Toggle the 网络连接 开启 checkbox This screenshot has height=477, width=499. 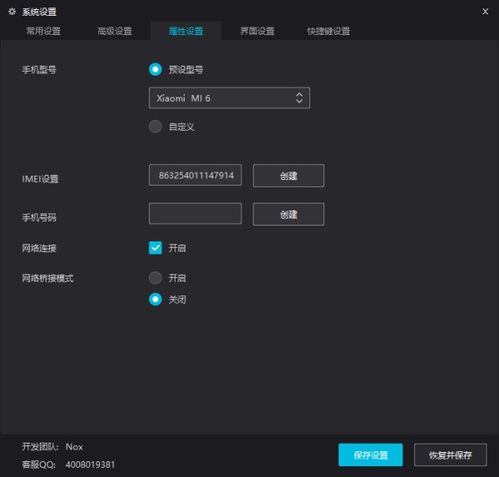tap(155, 248)
